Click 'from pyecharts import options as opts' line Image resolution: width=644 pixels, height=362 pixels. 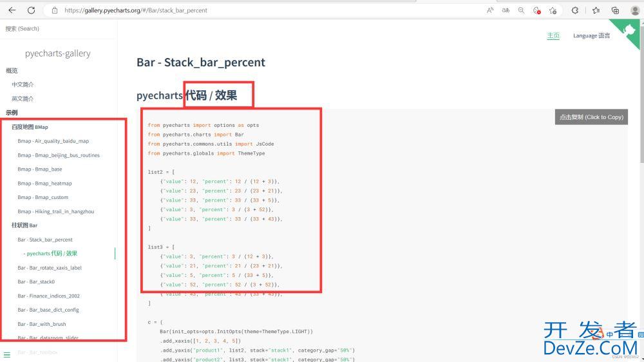[204, 126]
